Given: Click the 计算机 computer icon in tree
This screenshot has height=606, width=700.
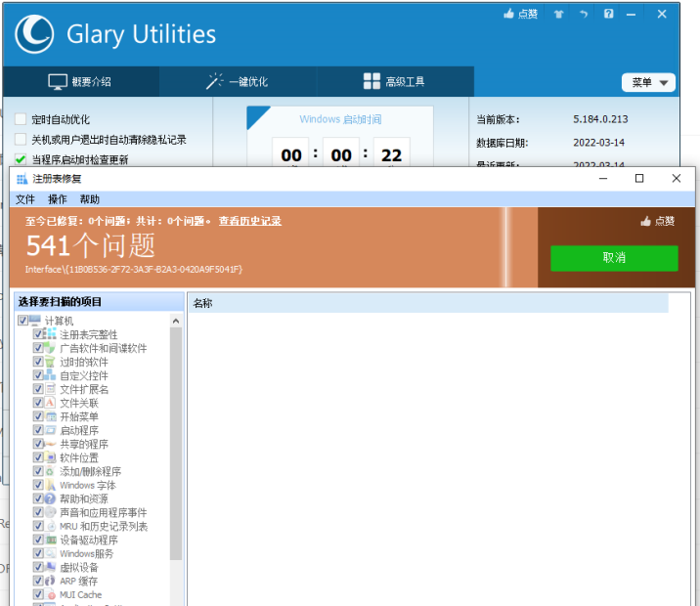Looking at the screenshot, I should 35,320.
